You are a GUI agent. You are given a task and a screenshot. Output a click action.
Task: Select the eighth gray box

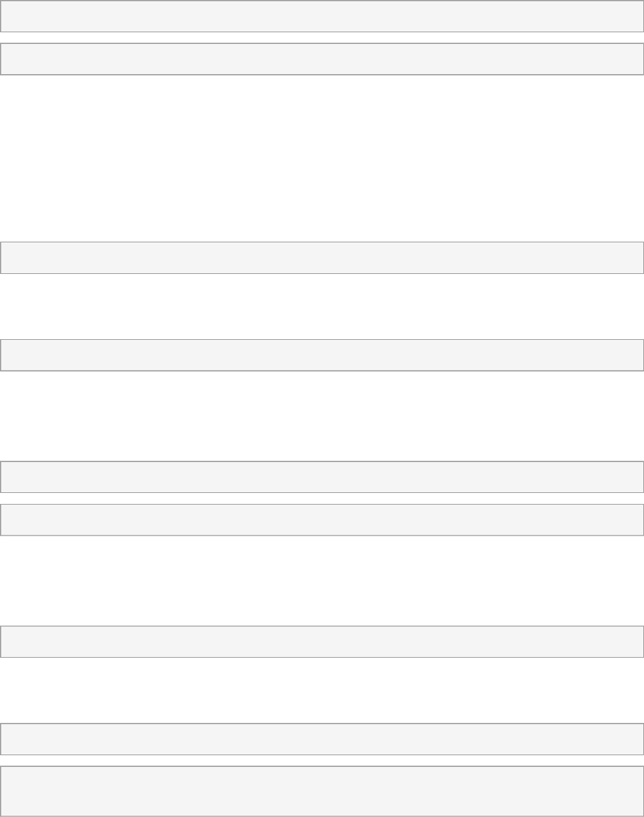tap(322, 739)
